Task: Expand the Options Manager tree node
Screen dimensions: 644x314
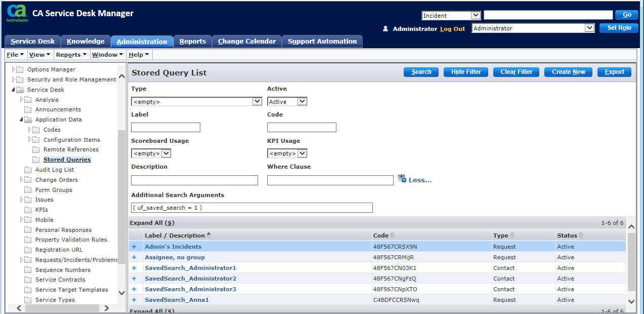Action: tap(14, 69)
